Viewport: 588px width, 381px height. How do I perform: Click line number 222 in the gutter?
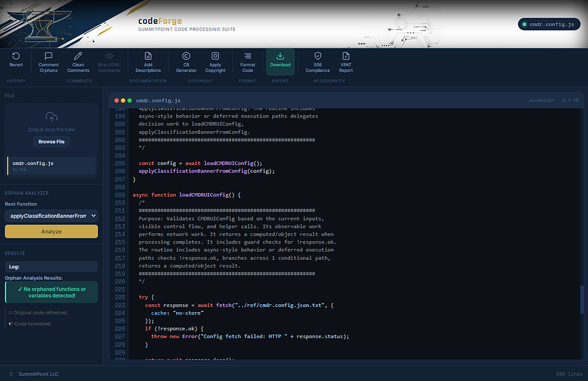point(120,297)
